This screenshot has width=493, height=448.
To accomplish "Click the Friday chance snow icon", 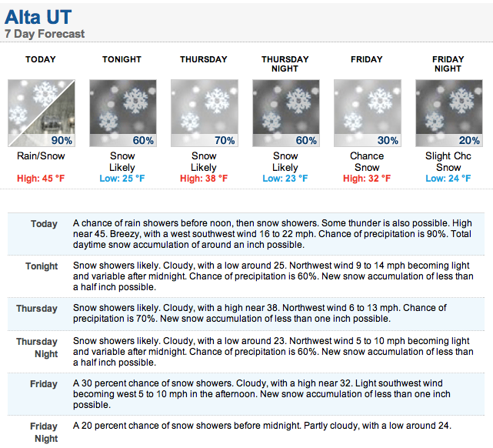I will pos(367,113).
